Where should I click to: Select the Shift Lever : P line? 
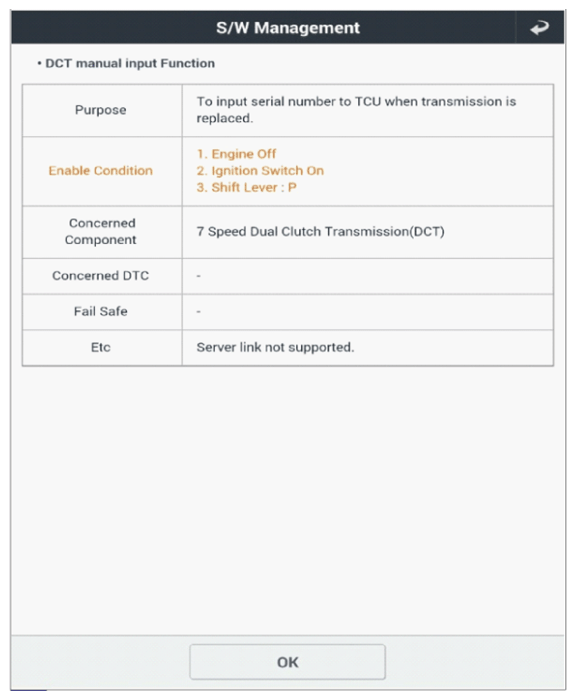click(x=246, y=187)
